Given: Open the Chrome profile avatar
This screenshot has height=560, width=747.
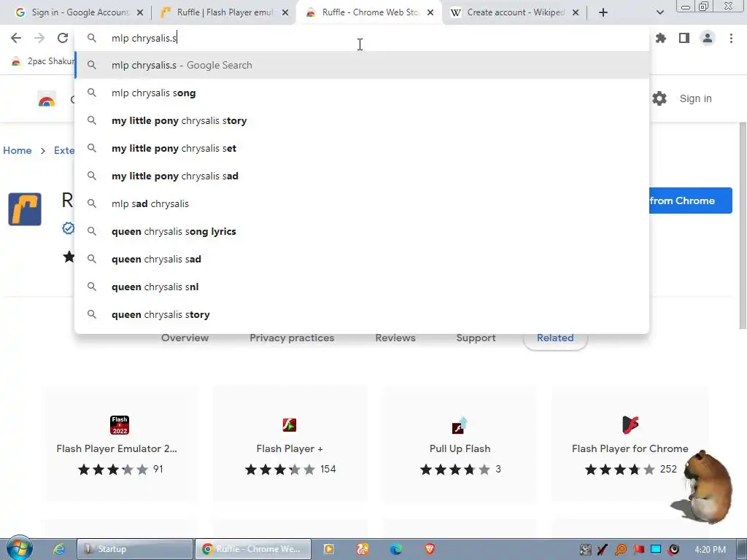Looking at the screenshot, I should 708,38.
